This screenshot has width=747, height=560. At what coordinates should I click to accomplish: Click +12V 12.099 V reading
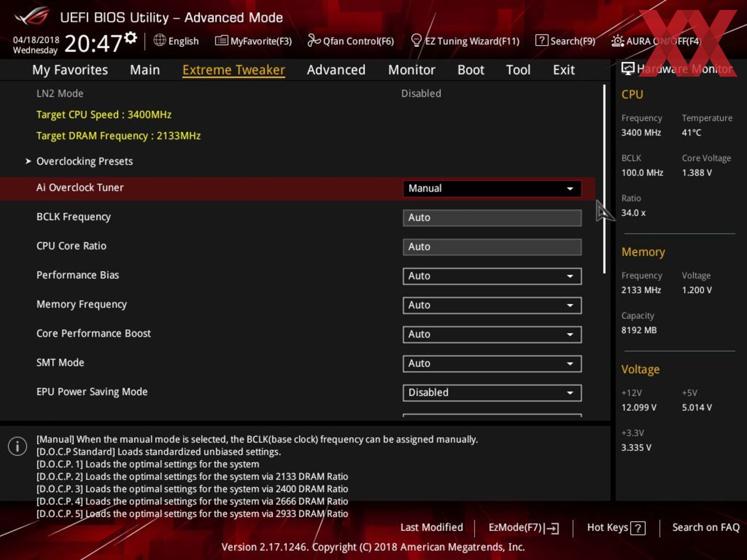639,407
